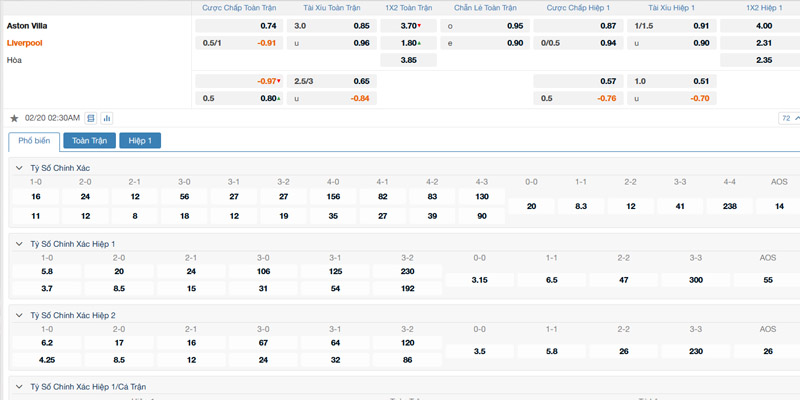Pick under full-match odds 0.96
Viewport: 800px width, 400px height.
click(332, 43)
